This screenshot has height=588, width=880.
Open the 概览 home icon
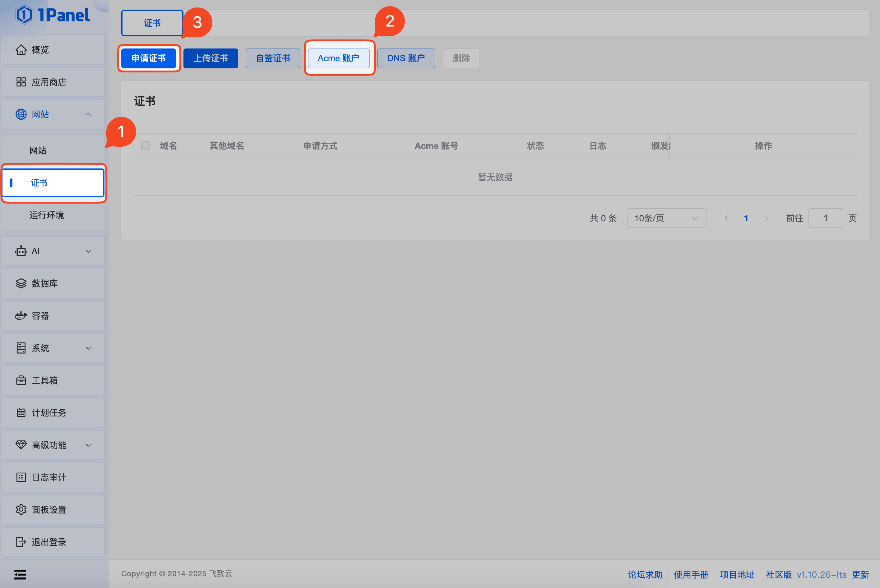pos(21,50)
